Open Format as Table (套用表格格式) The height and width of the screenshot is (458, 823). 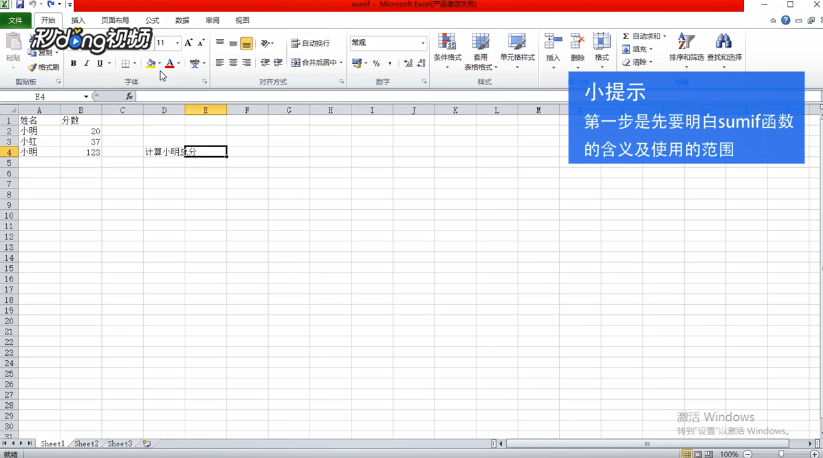[480, 51]
